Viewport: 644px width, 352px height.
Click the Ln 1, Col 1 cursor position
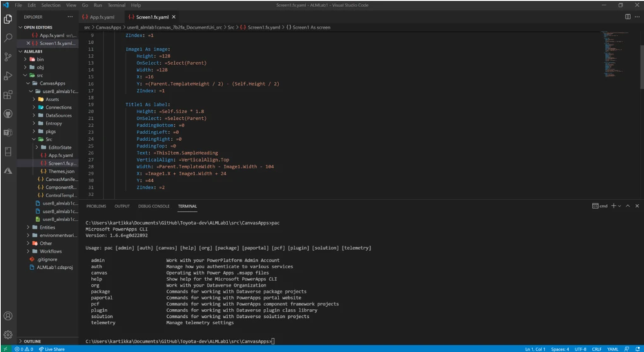pyautogui.click(x=535, y=349)
